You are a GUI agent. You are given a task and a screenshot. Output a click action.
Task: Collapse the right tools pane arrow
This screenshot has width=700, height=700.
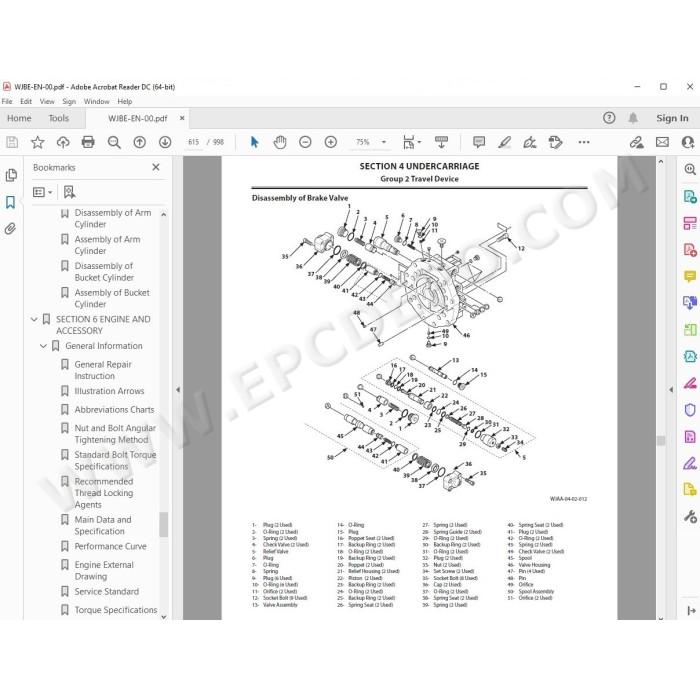[x=671, y=390]
